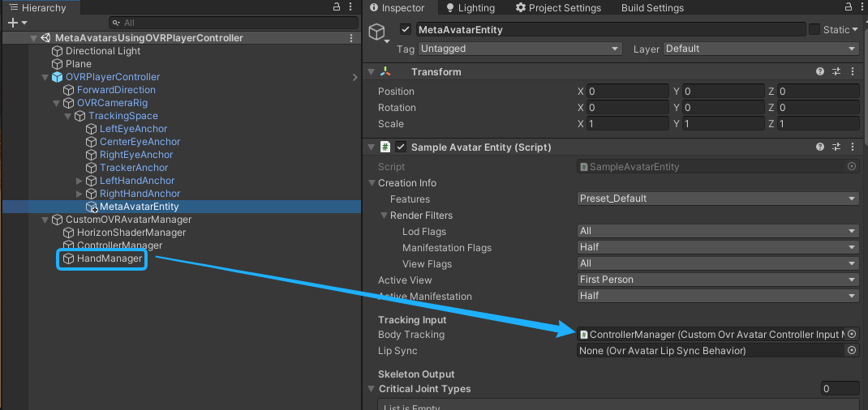This screenshot has height=410, width=868.
Task: Edit the MetaAvatarEntity name field
Action: pos(611,29)
